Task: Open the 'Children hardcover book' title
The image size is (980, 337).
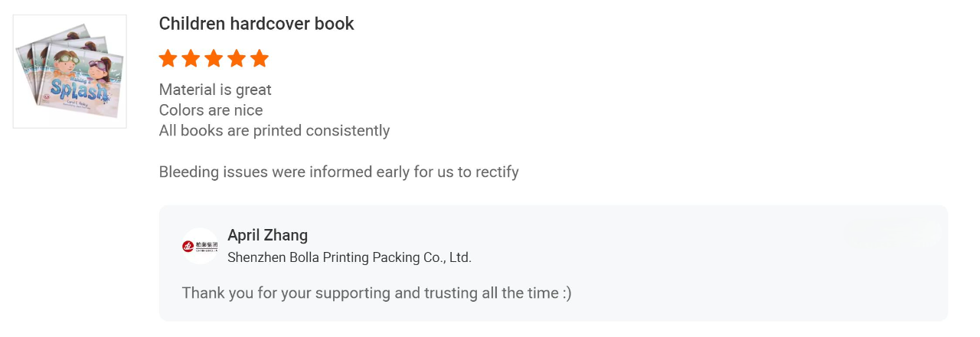Action: click(256, 24)
